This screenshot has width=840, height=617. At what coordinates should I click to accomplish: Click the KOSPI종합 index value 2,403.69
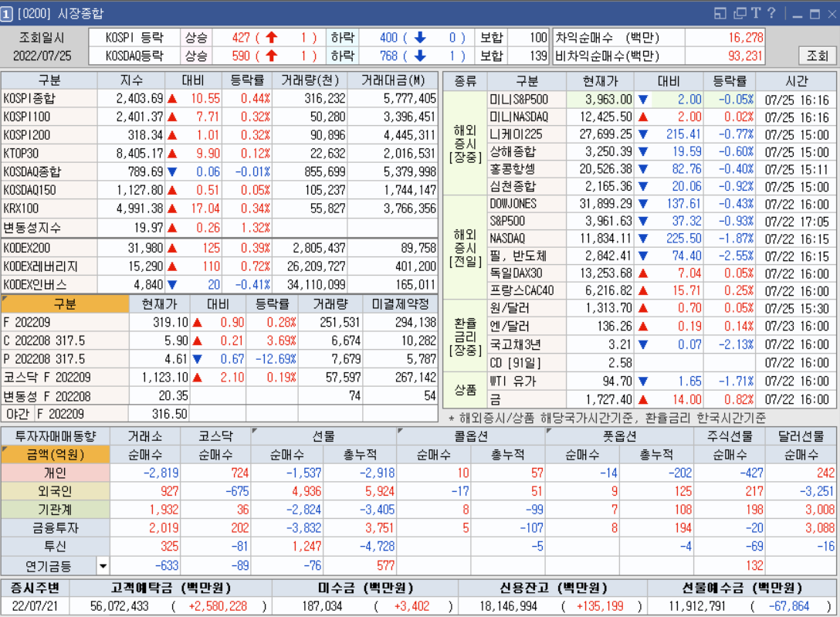click(139, 99)
